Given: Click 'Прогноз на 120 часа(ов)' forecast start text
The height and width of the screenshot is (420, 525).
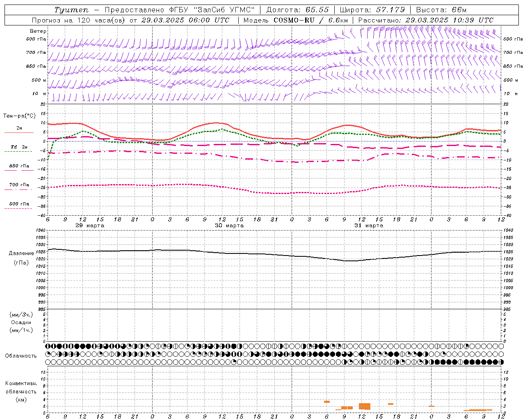Looking at the screenshot, I should coord(79,20).
